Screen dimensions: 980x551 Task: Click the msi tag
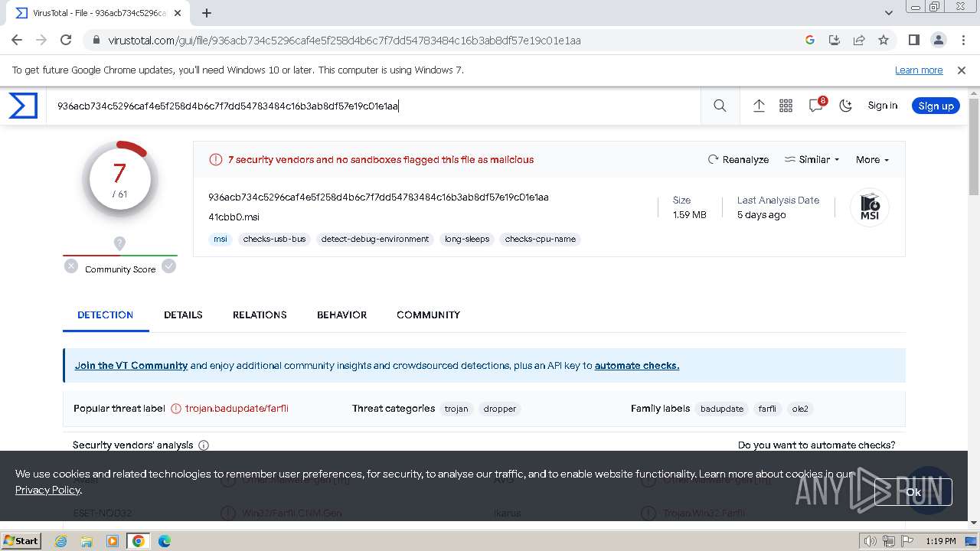[220, 239]
